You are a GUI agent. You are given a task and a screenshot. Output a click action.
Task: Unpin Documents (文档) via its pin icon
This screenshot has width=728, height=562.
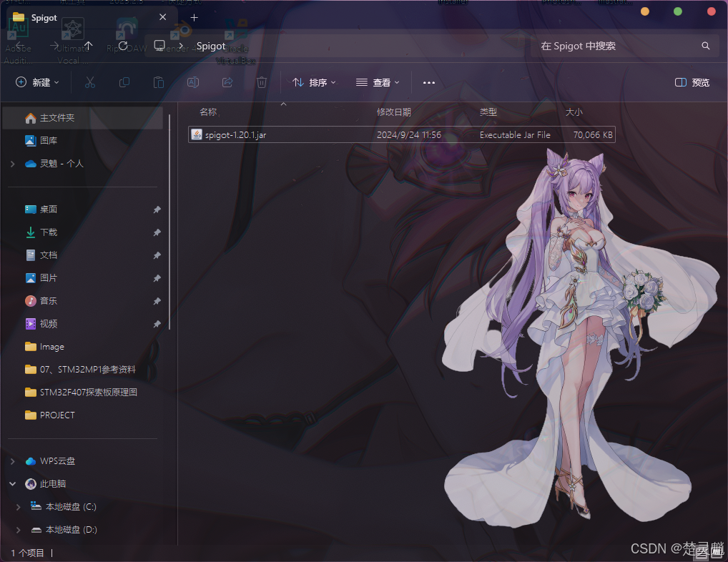point(157,255)
